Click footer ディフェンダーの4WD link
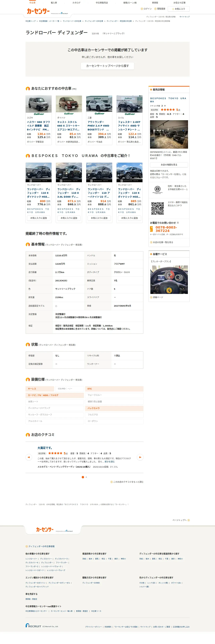Screen dimensions: 215x644 point(91,583)
